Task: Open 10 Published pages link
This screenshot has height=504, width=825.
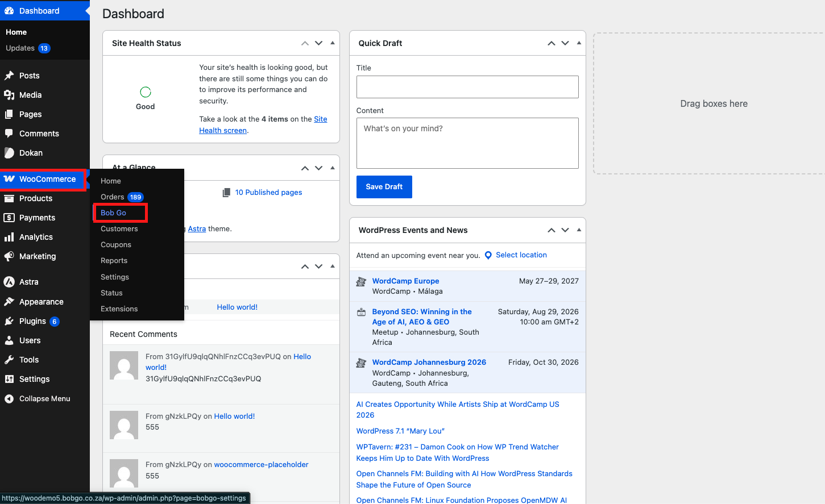Action: point(268,193)
